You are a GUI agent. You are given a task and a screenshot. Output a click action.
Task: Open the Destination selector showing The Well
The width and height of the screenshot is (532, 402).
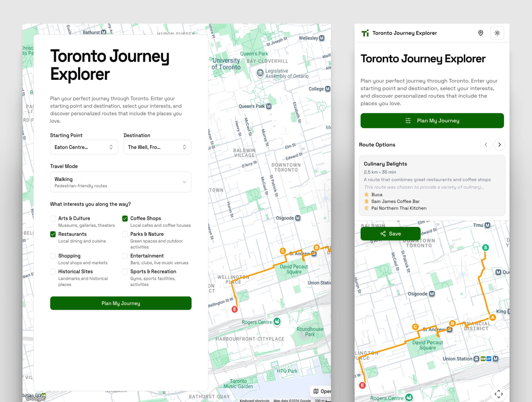[x=157, y=147]
